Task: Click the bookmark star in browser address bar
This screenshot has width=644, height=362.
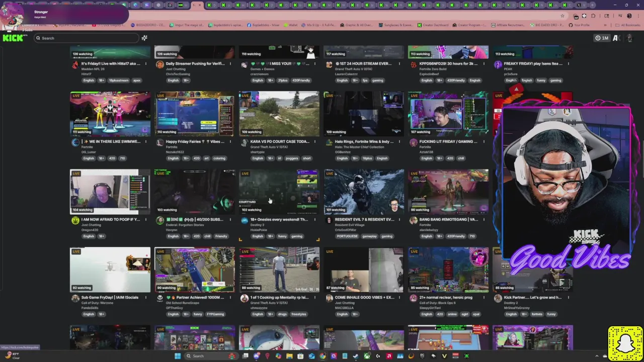Action: (562, 16)
